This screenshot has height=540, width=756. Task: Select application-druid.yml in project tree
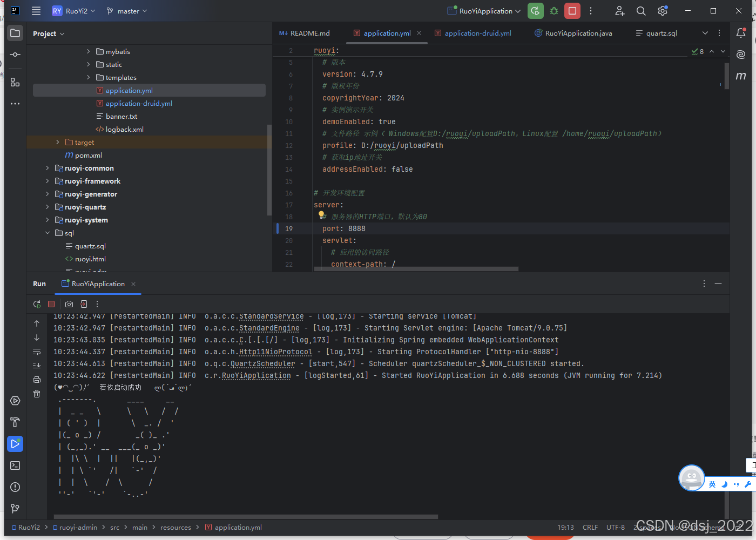(x=139, y=103)
